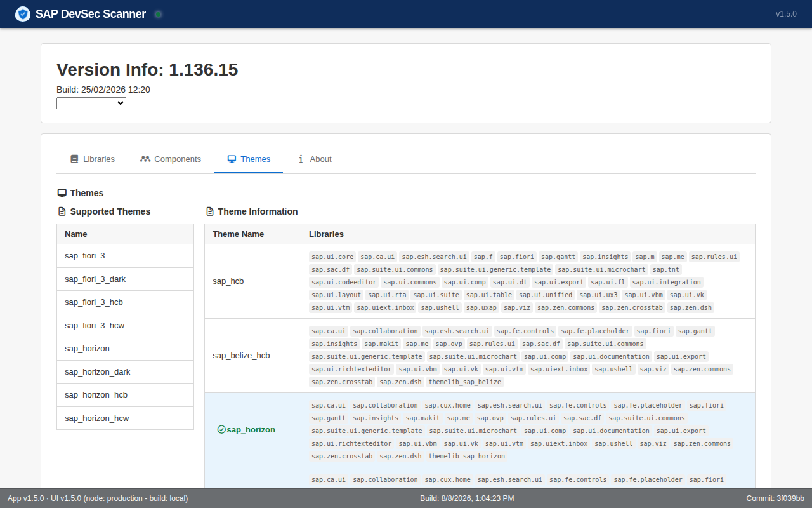812x508 pixels.
Task: Select sap_horizon_dark in Supported Themes list
Action: [125, 372]
